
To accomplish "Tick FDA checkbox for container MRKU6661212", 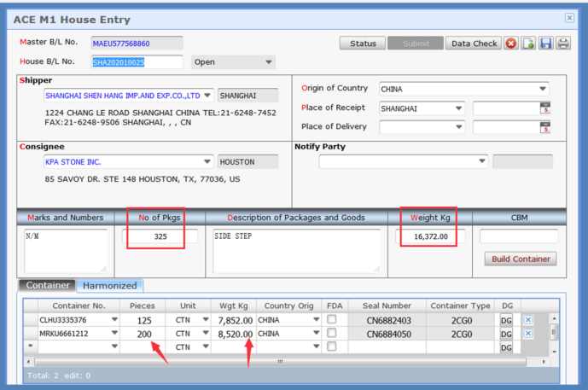I will pyautogui.click(x=331, y=334).
